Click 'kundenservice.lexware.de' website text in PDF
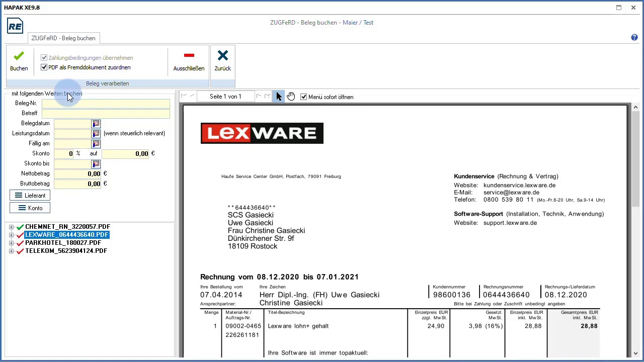The image size is (644, 362). coord(519,186)
